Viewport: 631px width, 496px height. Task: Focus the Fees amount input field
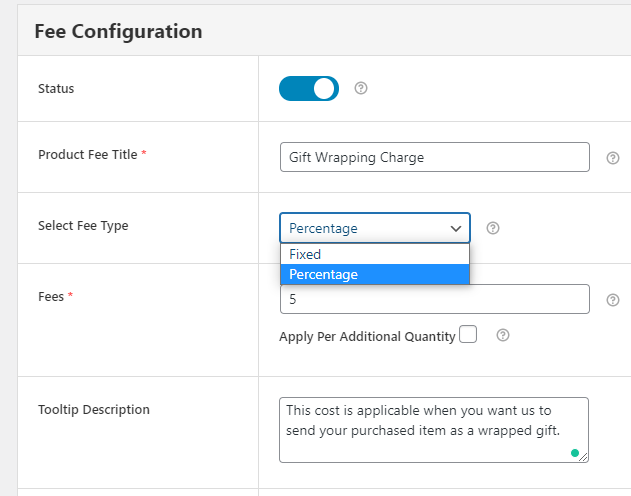(x=435, y=299)
